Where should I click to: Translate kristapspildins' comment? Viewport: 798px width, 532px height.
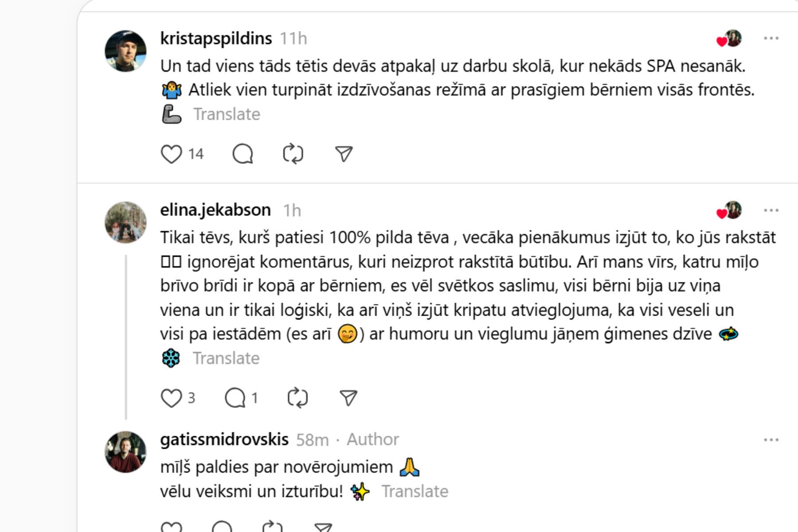(x=227, y=114)
